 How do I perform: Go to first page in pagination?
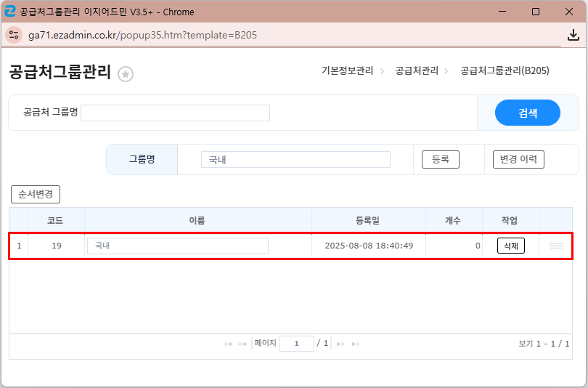pyautogui.click(x=229, y=344)
